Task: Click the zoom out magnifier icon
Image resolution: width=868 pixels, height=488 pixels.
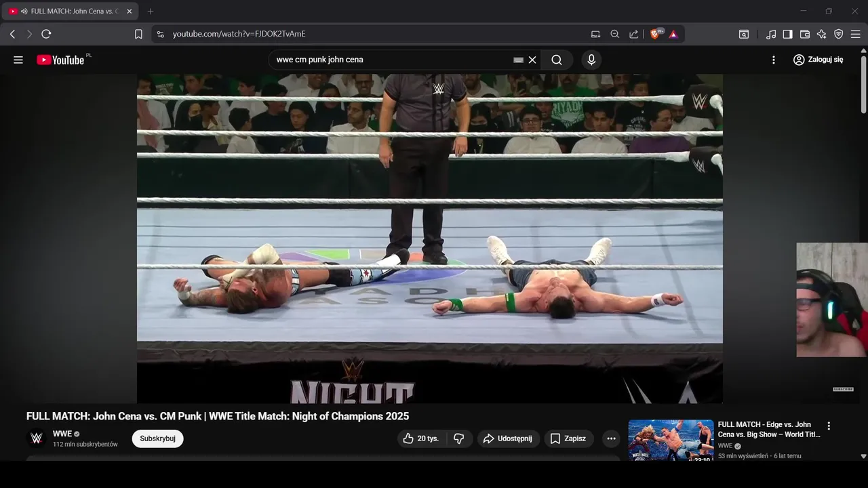Action: (x=615, y=34)
